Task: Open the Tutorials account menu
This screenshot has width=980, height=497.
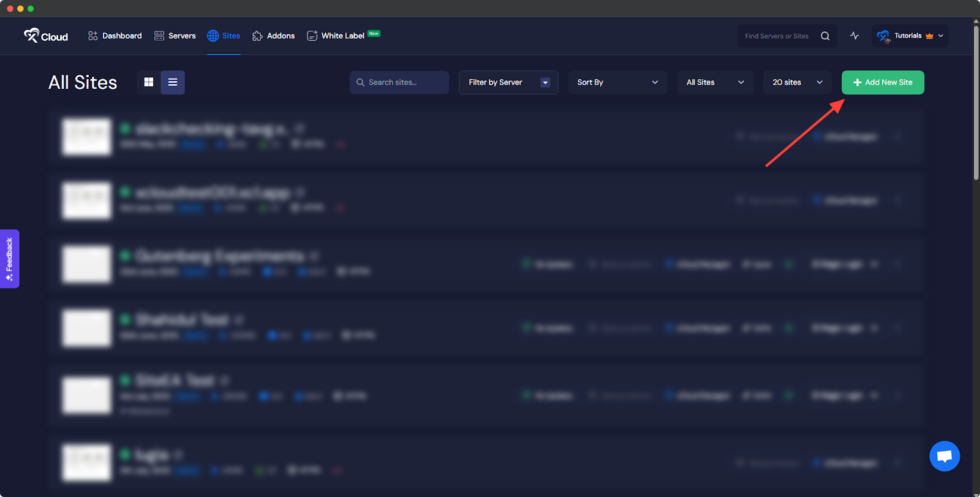Action: 910,36
